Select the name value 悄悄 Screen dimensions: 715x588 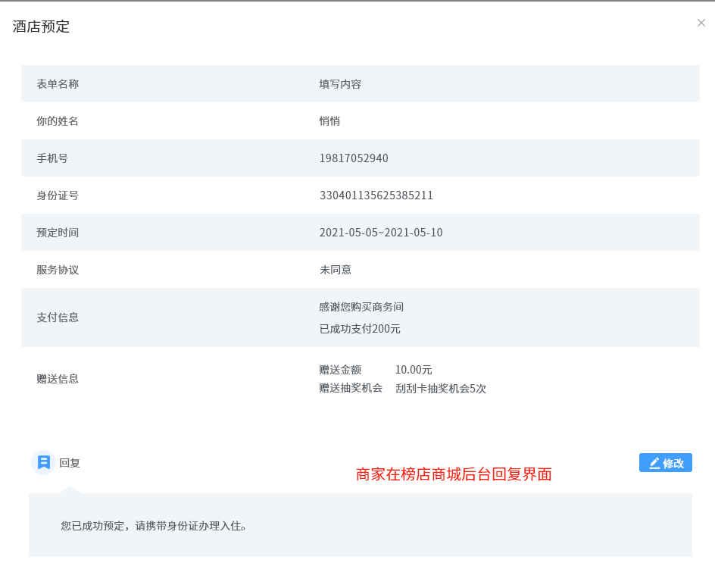pyautogui.click(x=329, y=121)
